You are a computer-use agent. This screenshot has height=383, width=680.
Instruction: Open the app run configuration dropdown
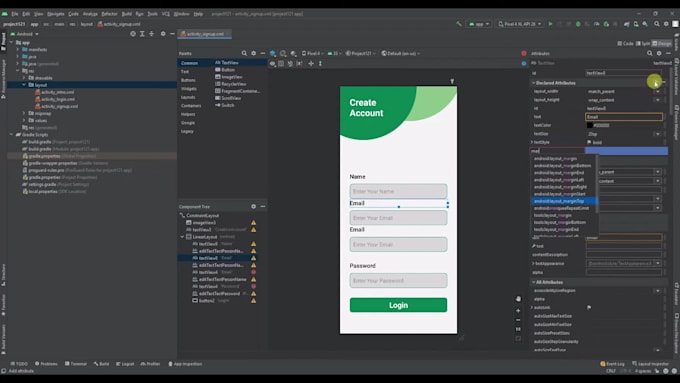pos(479,24)
